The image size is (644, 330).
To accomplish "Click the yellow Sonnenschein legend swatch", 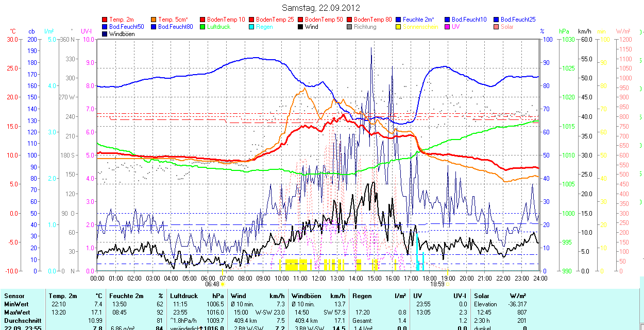I will (x=399, y=27).
